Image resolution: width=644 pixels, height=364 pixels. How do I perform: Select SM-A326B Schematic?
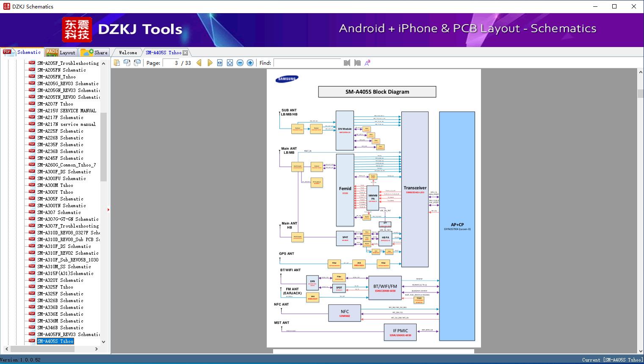(60, 300)
